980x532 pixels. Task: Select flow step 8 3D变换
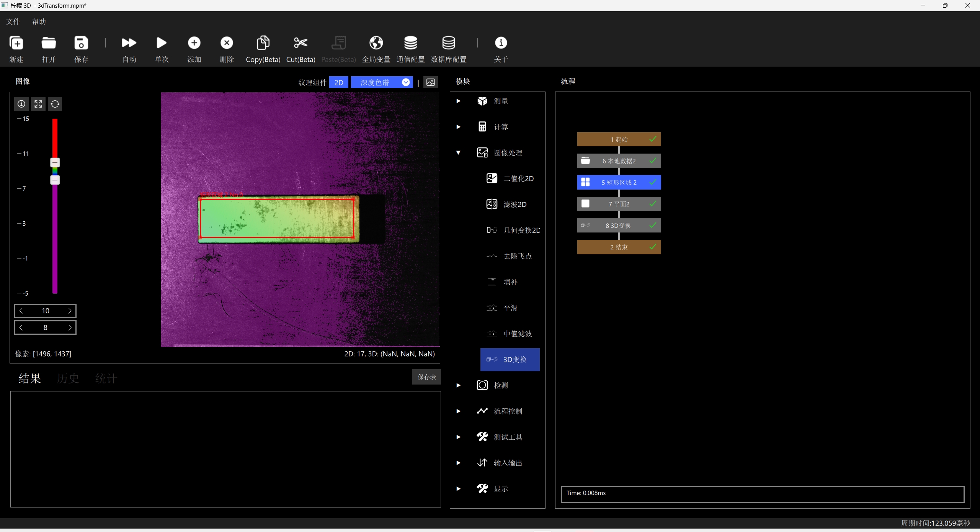pyautogui.click(x=619, y=226)
